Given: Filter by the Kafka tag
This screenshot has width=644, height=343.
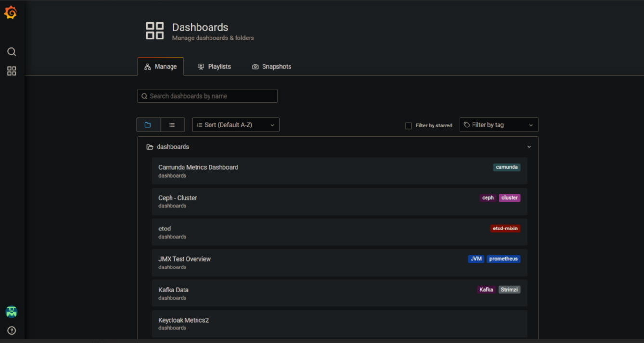Looking at the screenshot, I should (x=486, y=290).
